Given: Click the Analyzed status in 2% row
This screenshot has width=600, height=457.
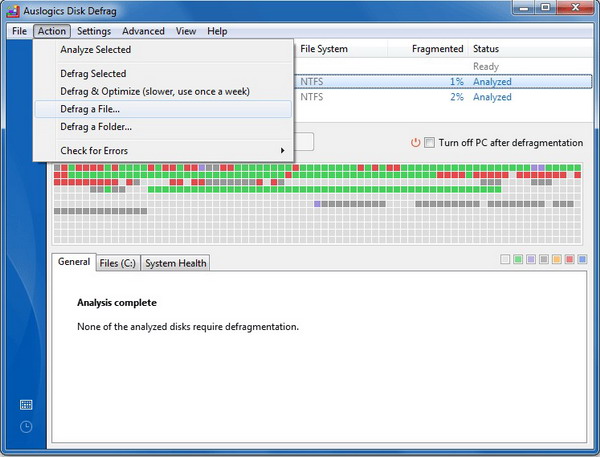Looking at the screenshot, I should (492, 97).
